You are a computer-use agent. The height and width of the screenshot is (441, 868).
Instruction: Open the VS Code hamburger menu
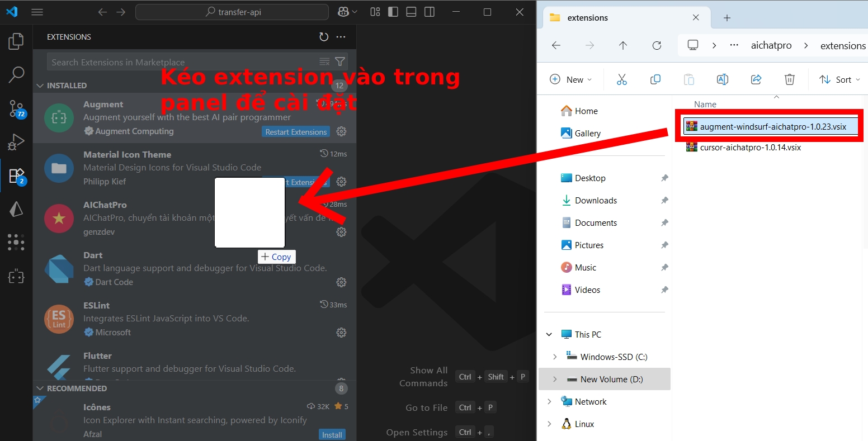coord(37,12)
